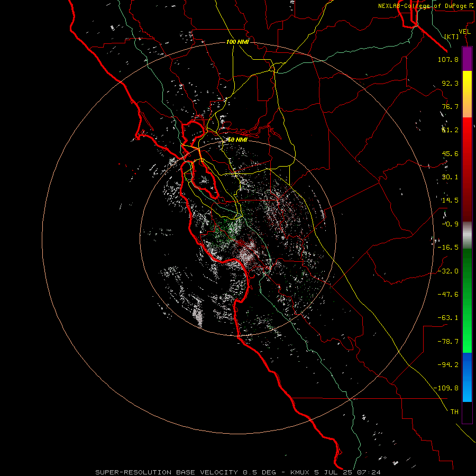Click the green segment of the color bar

(x=467, y=300)
